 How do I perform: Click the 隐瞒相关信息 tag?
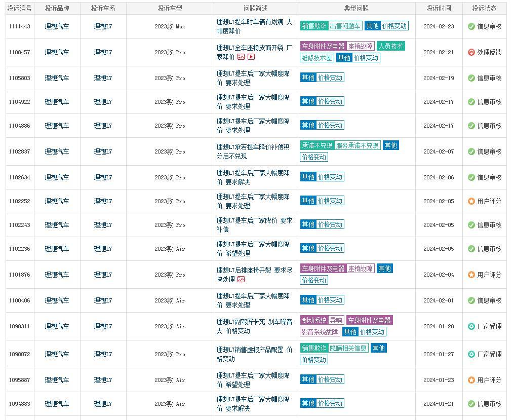click(348, 348)
